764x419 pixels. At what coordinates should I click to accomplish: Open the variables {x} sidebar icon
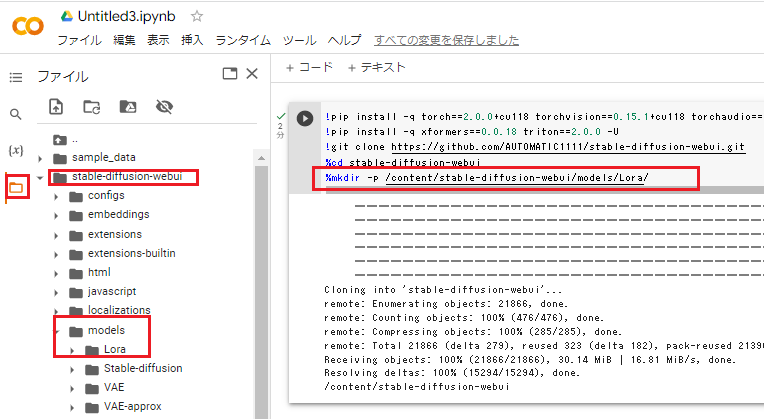[x=15, y=150]
